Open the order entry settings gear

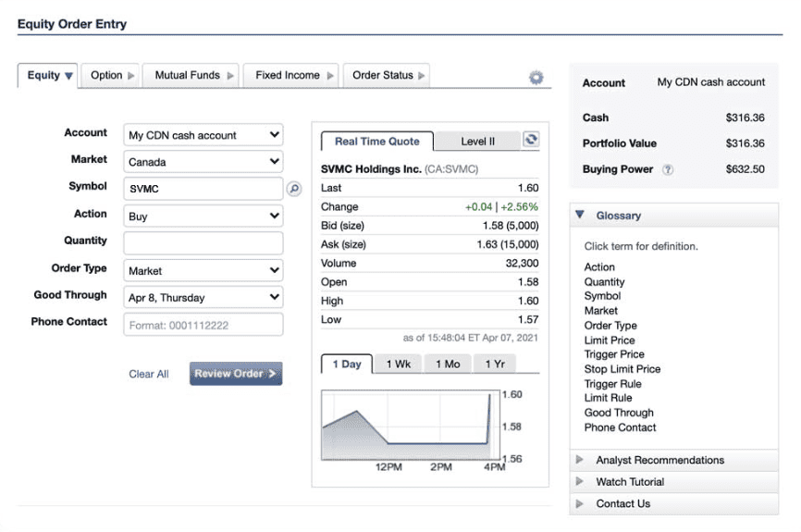[536, 78]
